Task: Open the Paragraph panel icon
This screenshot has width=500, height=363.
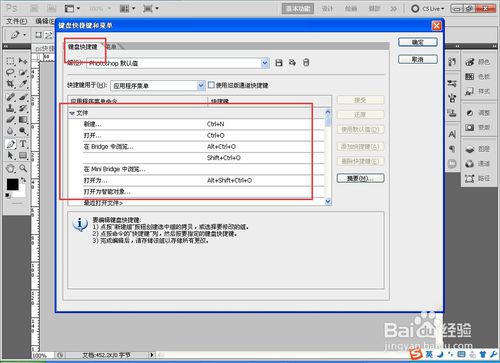Action: (452, 149)
